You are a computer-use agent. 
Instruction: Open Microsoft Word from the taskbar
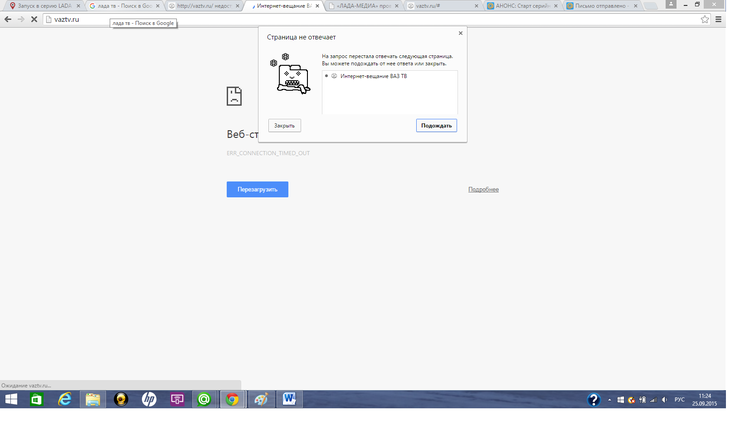coord(289,400)
